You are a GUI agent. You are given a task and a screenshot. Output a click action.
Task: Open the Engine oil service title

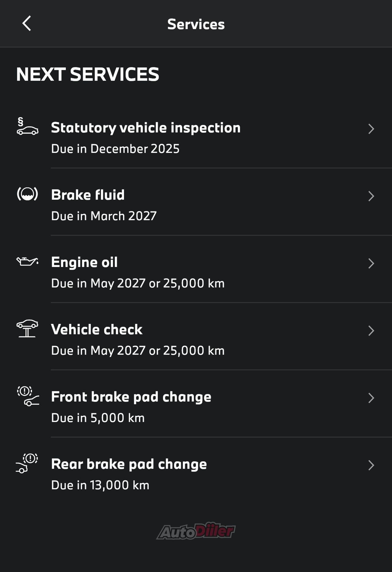coord(84,262)
